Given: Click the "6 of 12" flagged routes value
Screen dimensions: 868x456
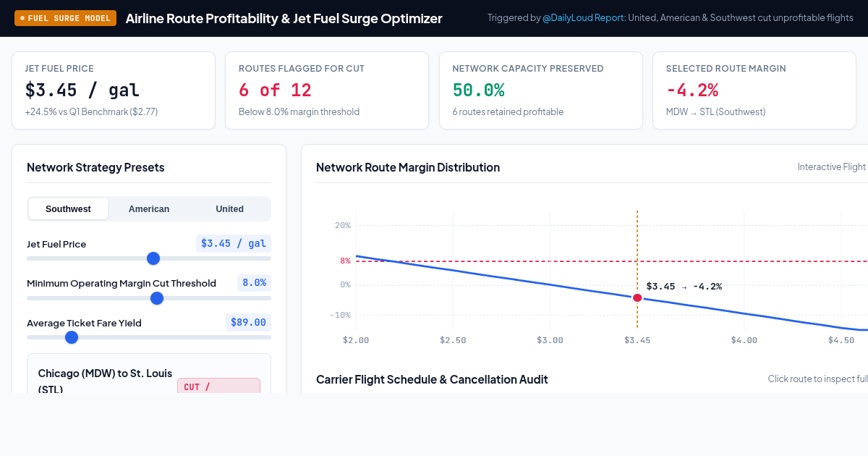Looking at the screenshot, I should (x=275, y=90).
